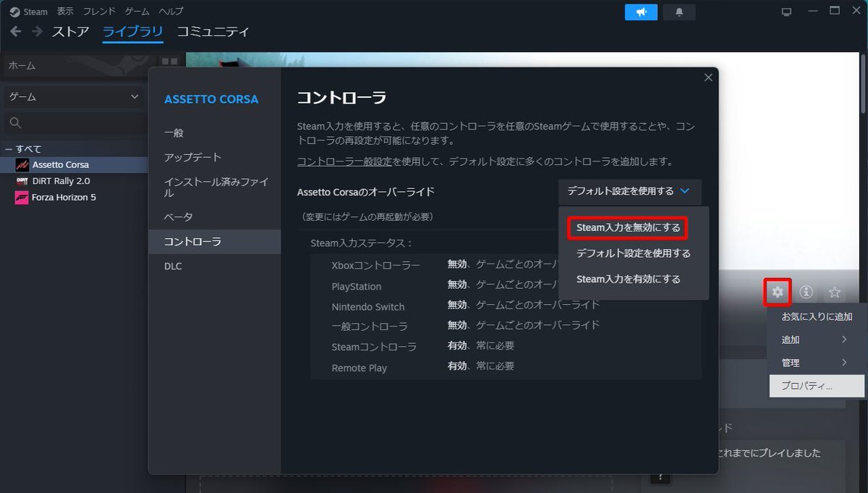The height and width of the screenshot is (493, 868).
Task: Close the properties dialog with X
Action: click(708, 77)
